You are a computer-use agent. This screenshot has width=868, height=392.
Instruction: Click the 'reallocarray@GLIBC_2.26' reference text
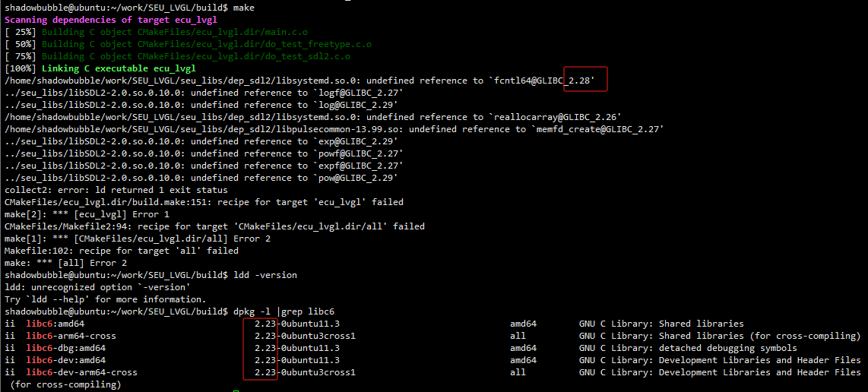(556, 117)
